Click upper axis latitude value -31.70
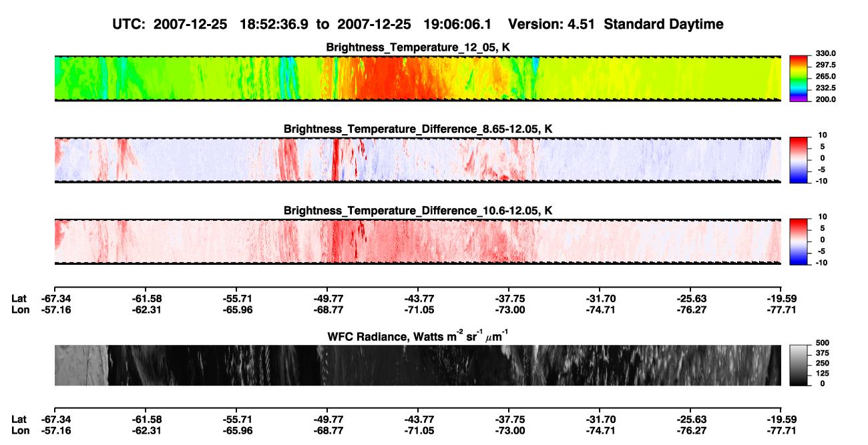 [x=600, y=298]
